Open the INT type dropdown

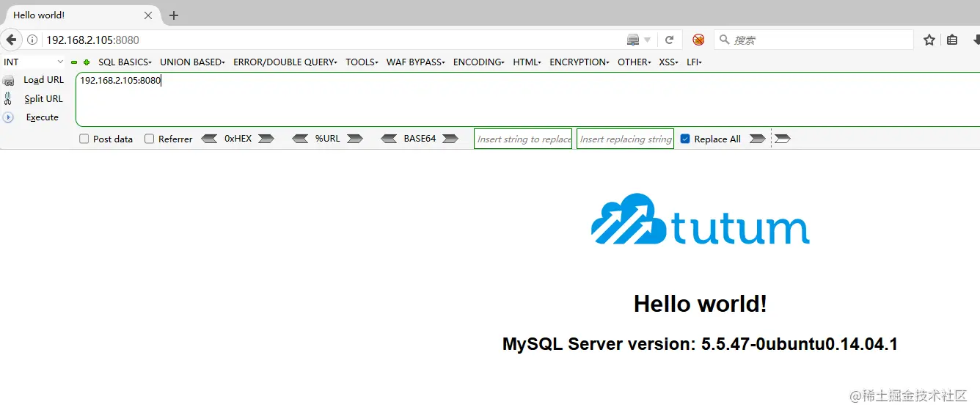click(x=34, y=62)
